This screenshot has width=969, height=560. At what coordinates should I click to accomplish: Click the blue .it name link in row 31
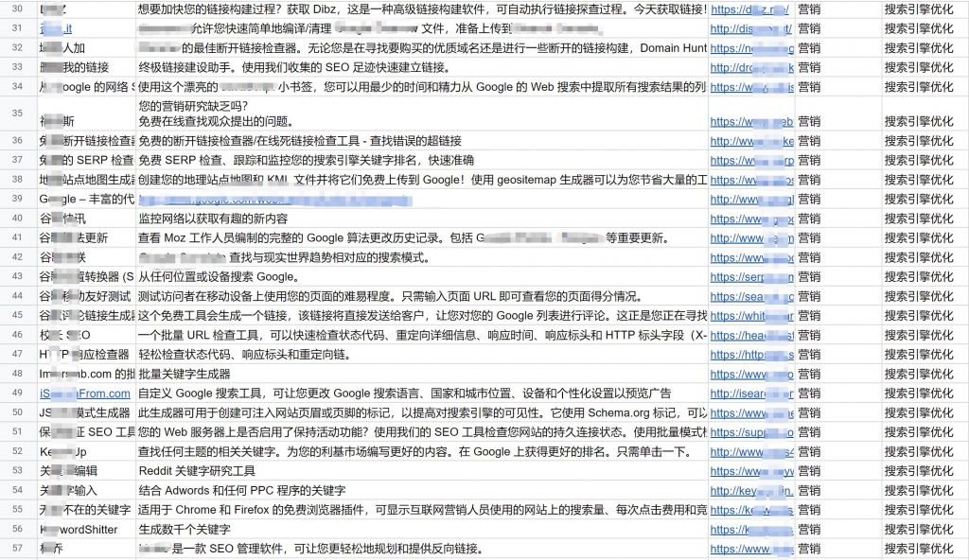56,28
